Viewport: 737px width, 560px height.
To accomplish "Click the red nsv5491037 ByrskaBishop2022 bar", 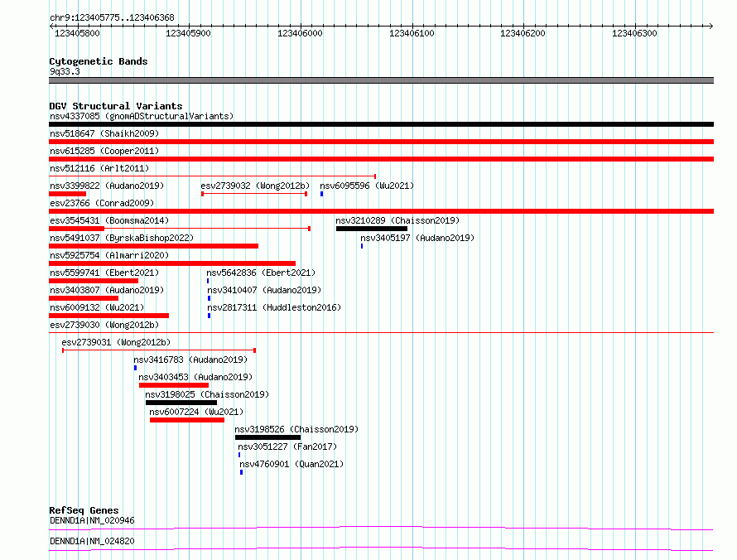I will tap(154, 246).
